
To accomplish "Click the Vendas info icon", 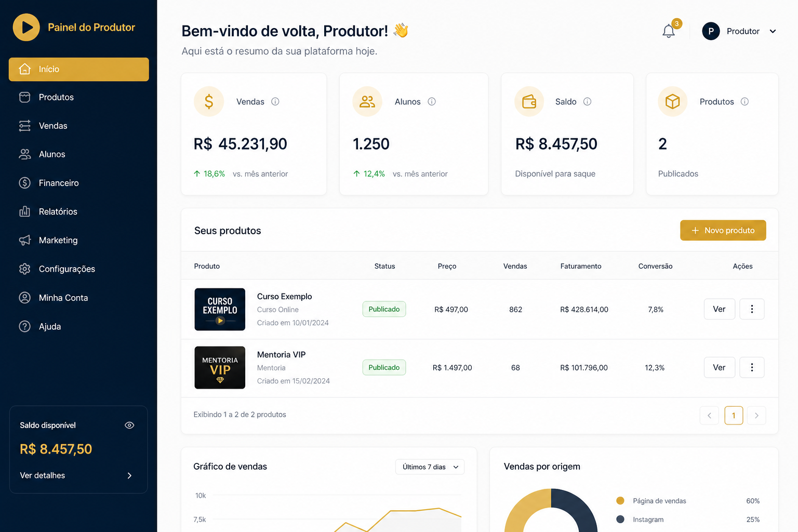I will 275,102.
